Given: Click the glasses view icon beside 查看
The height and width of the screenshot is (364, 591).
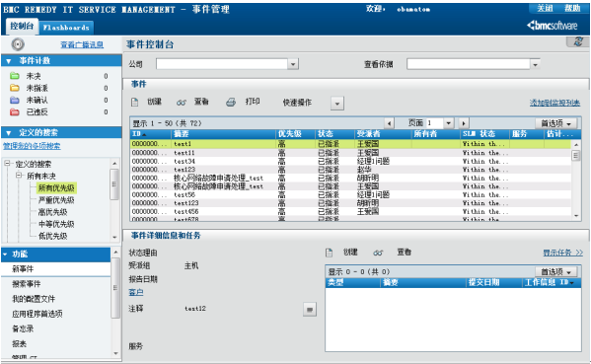Looking at the screenshot, I should point(182,103).
